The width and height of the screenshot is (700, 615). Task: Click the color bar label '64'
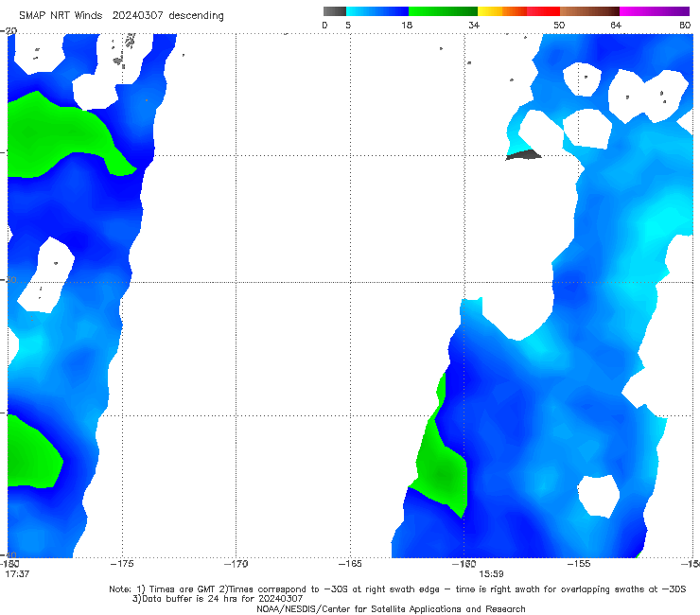[616, 25]
